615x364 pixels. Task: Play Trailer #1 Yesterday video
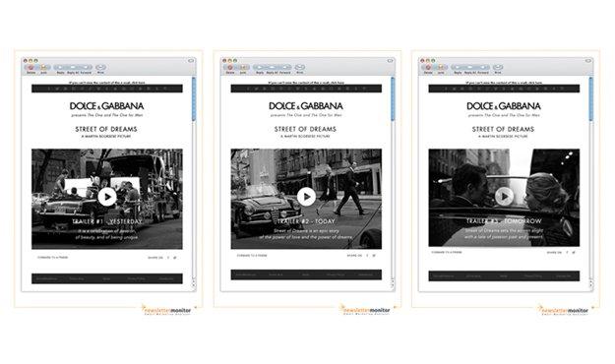pyautogui.click(x=107, y=197)
